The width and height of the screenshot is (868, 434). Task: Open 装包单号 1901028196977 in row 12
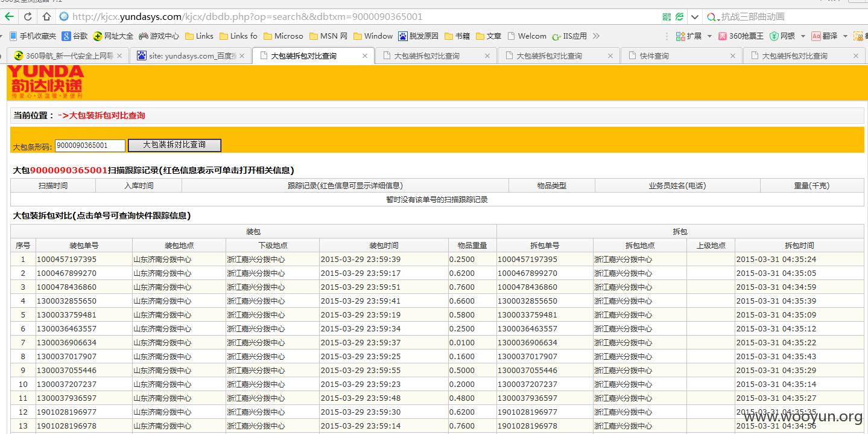coord(66,412)
